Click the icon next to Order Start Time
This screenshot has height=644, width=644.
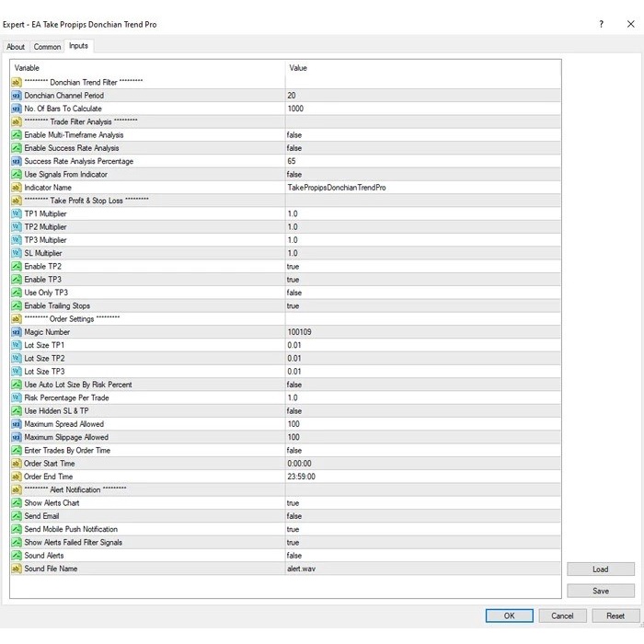click(17, 464)
